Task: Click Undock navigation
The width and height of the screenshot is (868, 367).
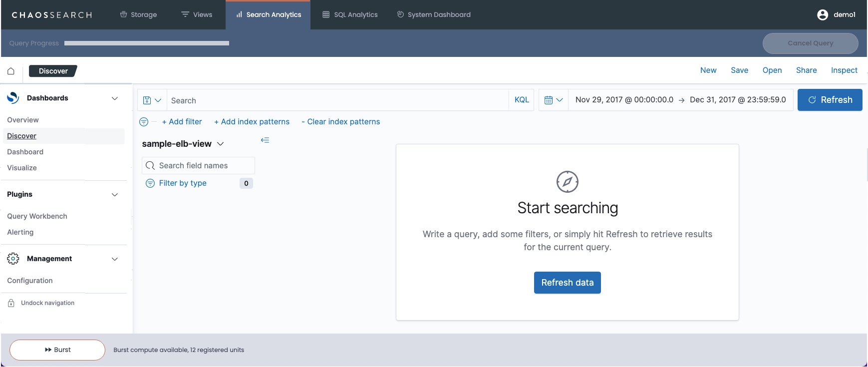Action: tap(47, 303)
